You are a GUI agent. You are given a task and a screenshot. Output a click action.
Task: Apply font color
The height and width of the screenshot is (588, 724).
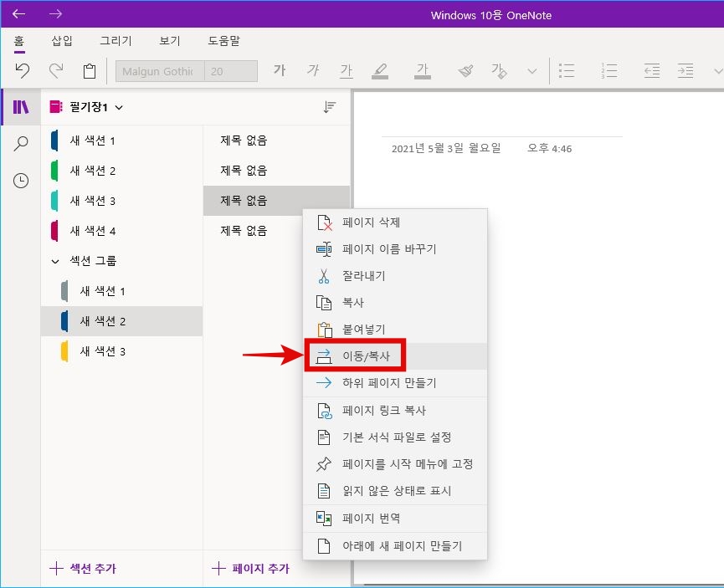click(x=423, y=70)
